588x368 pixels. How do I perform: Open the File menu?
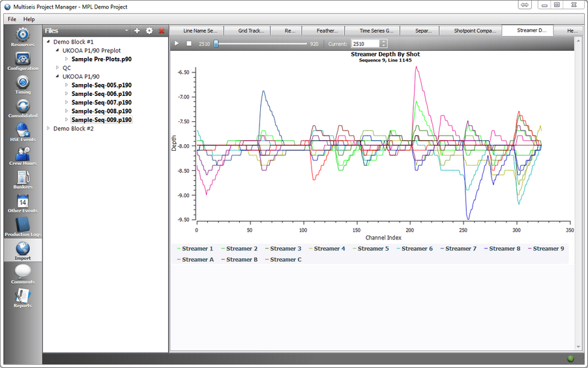click(12, 19)
